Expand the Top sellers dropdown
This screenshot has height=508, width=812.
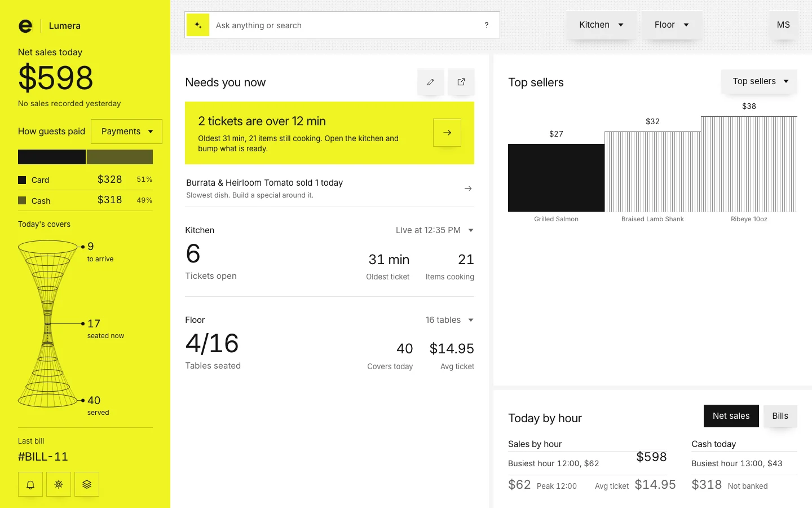pyautogui.click(x=760, y=81)
